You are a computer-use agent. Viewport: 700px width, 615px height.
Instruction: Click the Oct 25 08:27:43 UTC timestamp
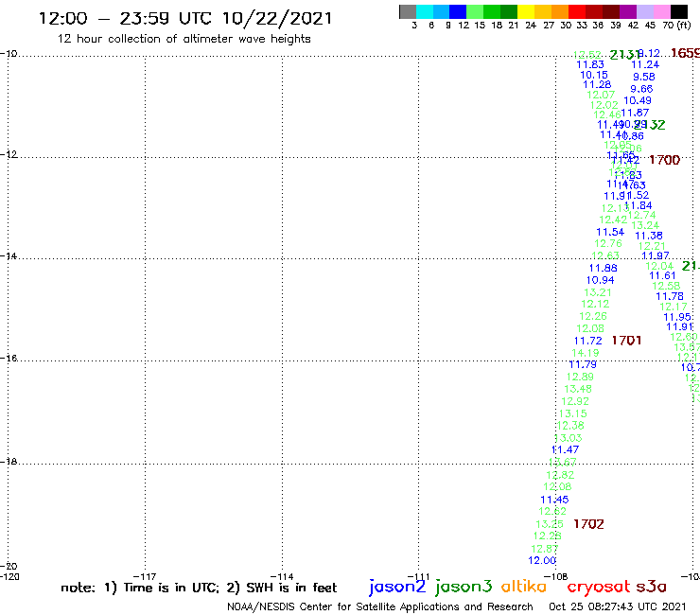tap(618, 606)
